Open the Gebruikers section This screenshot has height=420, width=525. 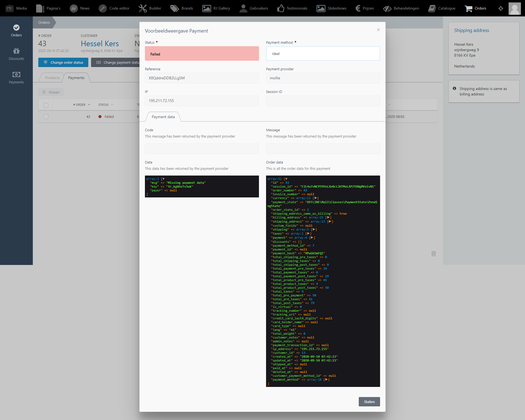point(253,8)
